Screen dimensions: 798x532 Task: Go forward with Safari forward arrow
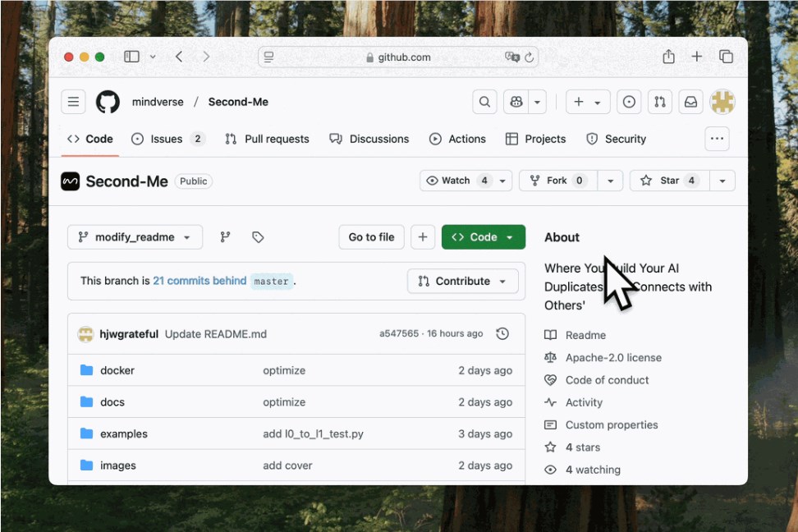pyautogui.click(x=206, y=57)
